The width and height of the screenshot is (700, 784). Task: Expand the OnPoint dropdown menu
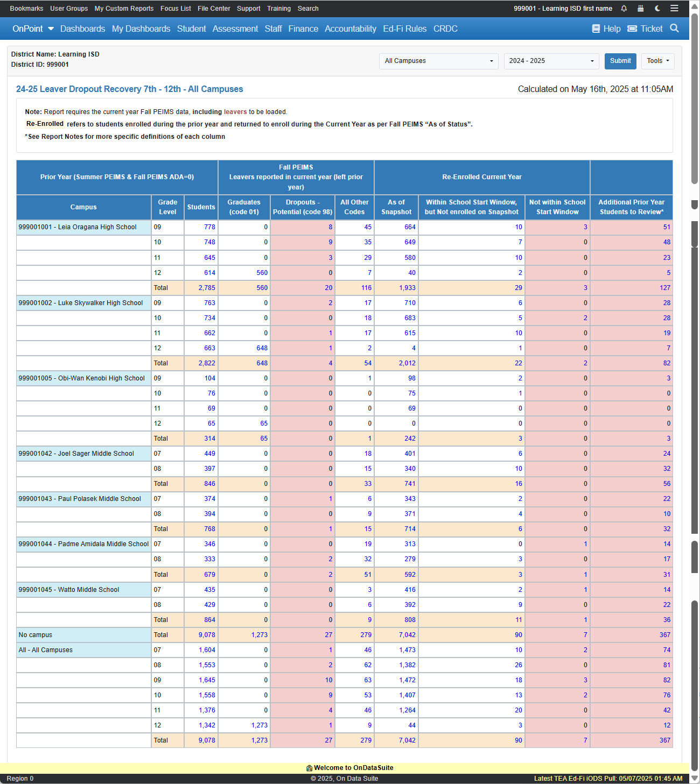pyautogui.click(x=33, y=29)
